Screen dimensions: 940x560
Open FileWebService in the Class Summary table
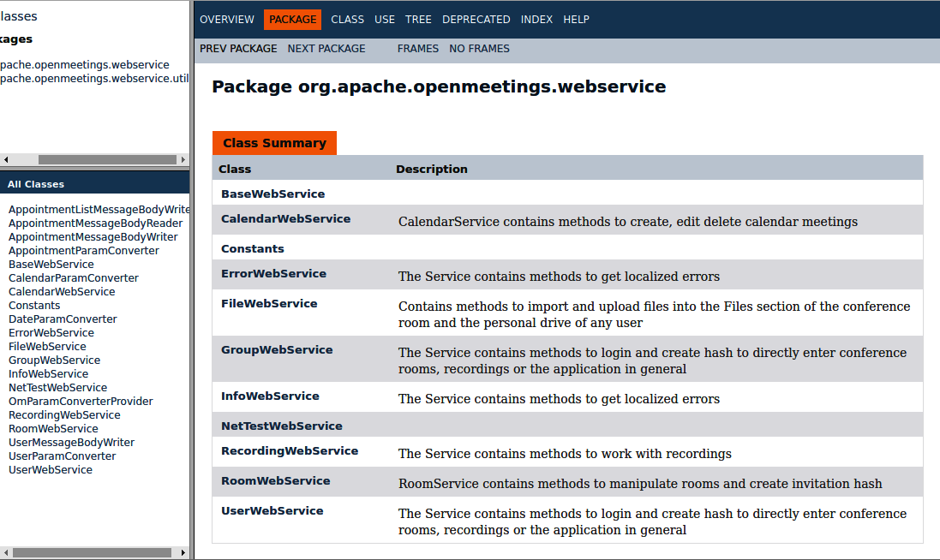(x=269, y=303)
